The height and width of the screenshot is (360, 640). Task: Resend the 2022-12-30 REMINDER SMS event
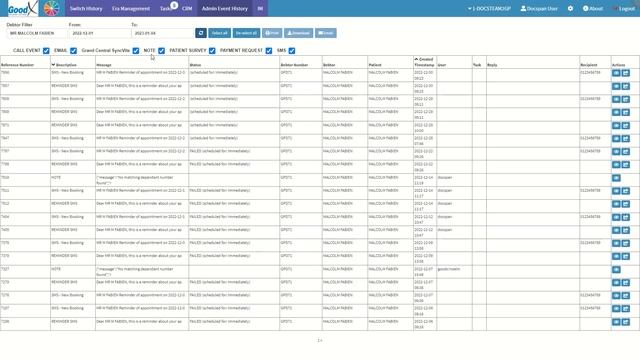626,86
